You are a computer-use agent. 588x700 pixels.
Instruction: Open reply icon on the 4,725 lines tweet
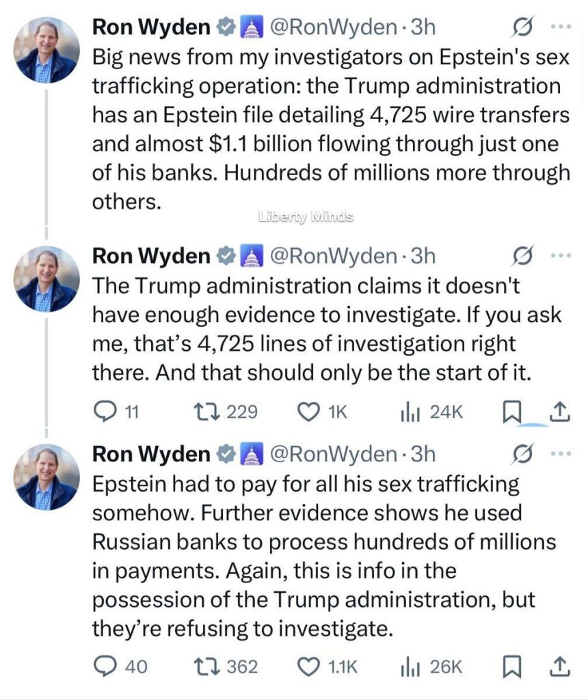point(104,412)
